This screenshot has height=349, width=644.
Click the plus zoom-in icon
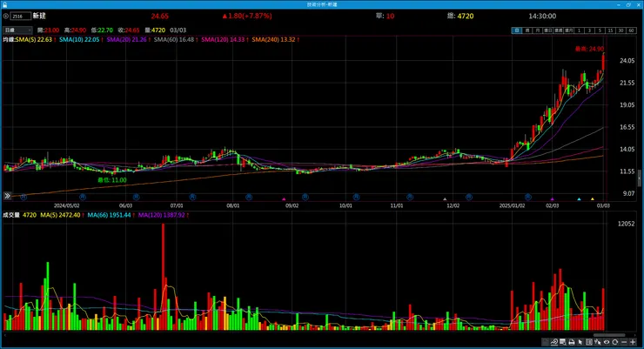point(633,342)
